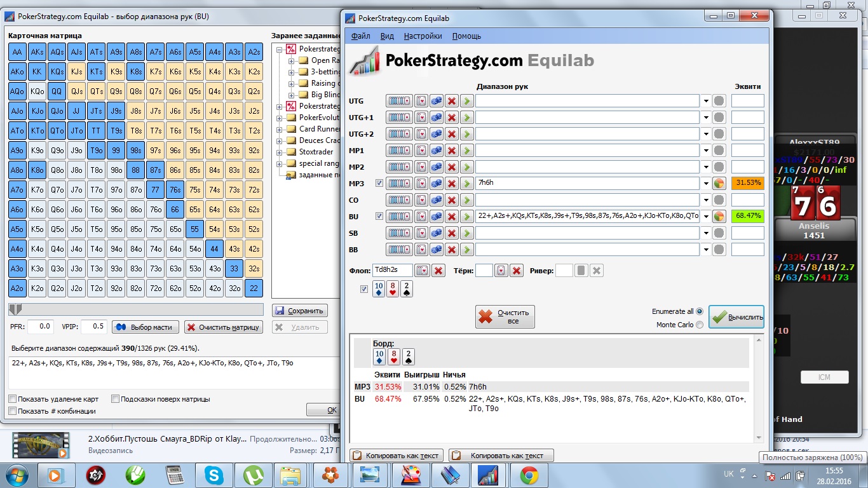Show the BU equity pie chart
868x488 pixels.
pyautogui.click(x=719, y=217)
